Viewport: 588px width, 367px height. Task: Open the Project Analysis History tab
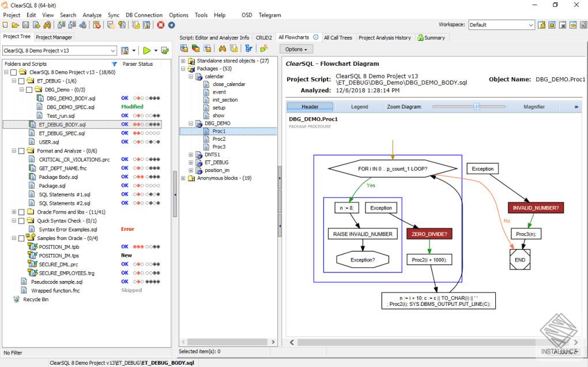385,38
